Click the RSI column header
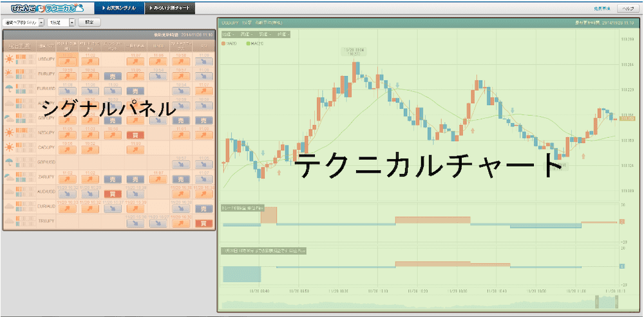The height and width of the screenshot is (317, 644). [x=204, y=46]
